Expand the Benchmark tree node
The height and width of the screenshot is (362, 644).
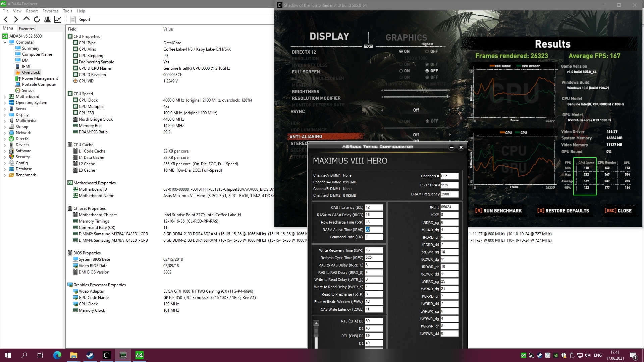[5, 175]
